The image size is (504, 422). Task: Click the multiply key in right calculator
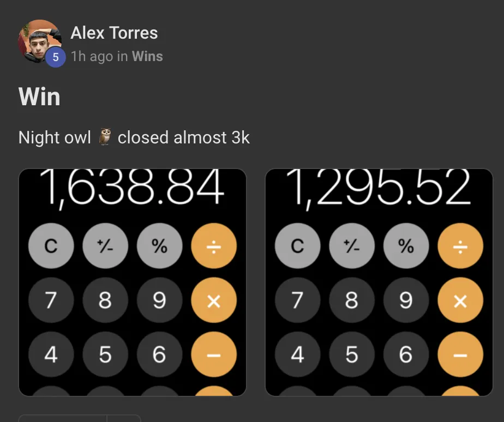point(460,300)
